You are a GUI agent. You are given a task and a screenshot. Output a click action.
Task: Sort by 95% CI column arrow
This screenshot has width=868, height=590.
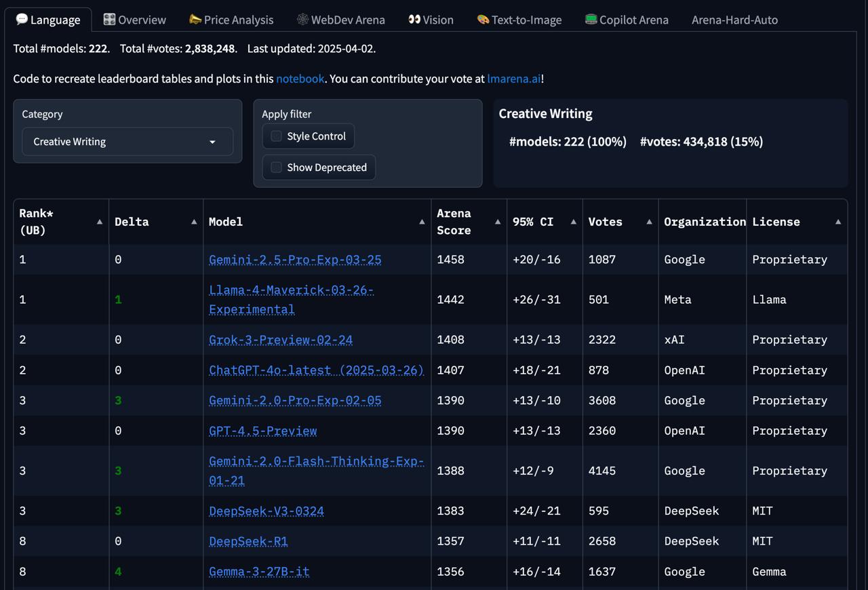574,222
